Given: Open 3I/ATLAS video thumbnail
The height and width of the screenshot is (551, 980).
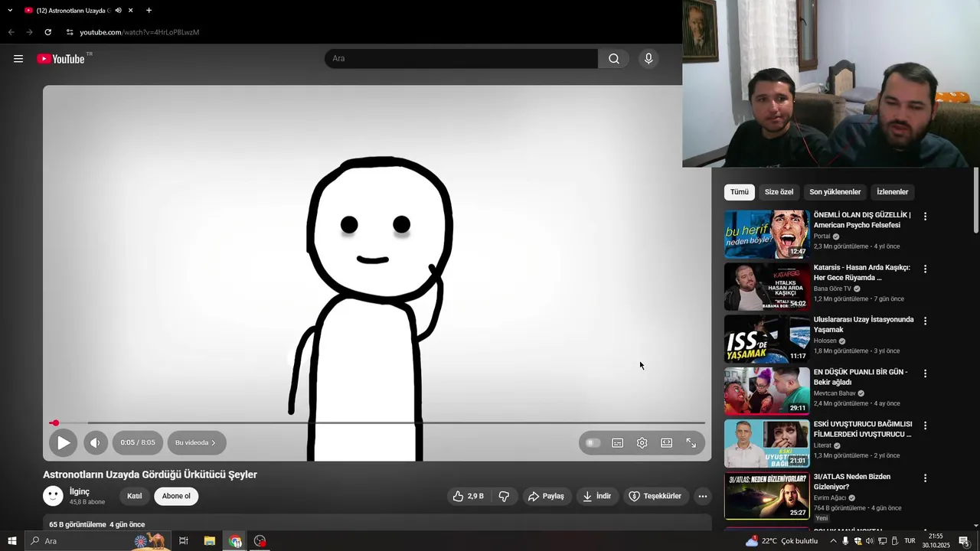Looking at the screenshot, I should (766, 496).
